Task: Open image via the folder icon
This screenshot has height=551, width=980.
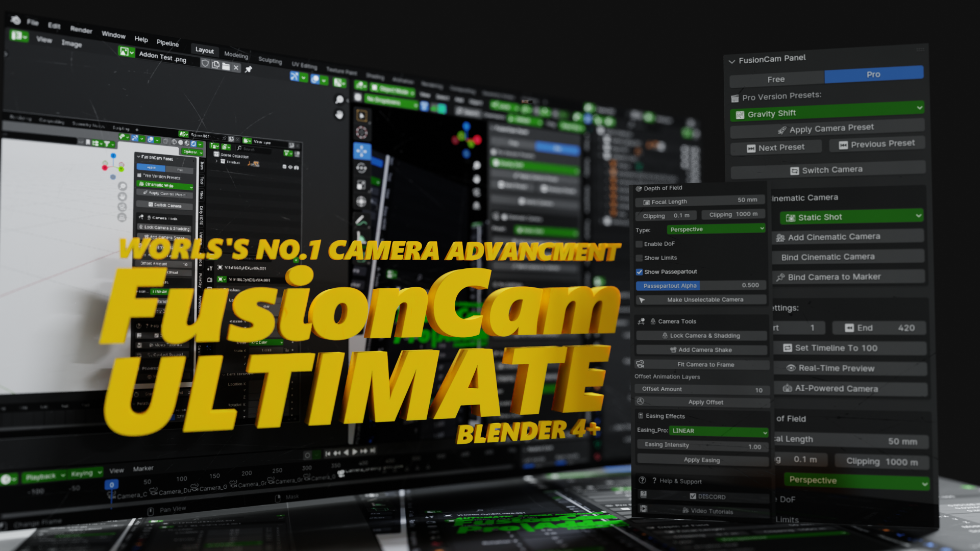Action: point(226,66)
